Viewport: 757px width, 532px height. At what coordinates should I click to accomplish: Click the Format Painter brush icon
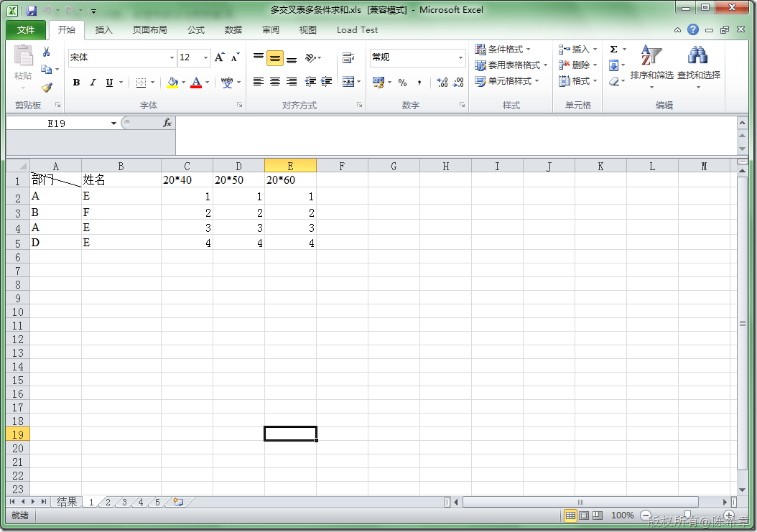(47, 88)
